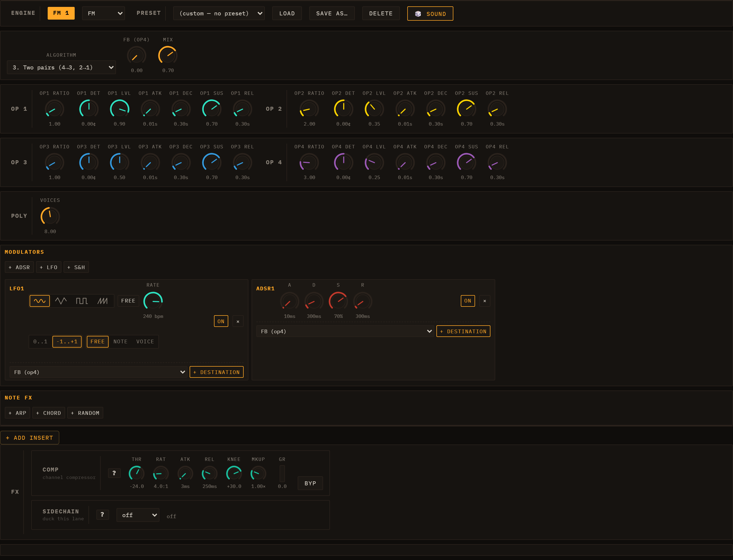
Task: Add a RANDOM note effect
Action: 85,413
